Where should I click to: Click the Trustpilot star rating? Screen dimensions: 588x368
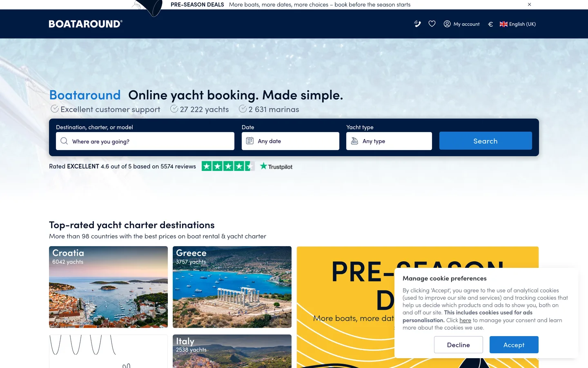pyautogui.click(x=228, y=166)
